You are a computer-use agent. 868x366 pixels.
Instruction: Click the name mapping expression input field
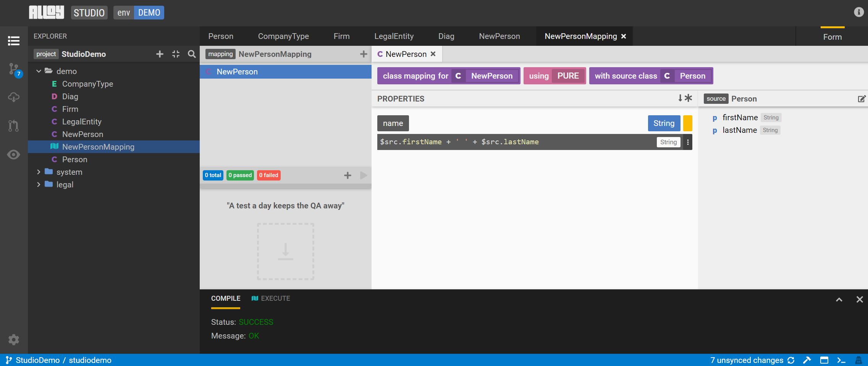click(516, 142)
